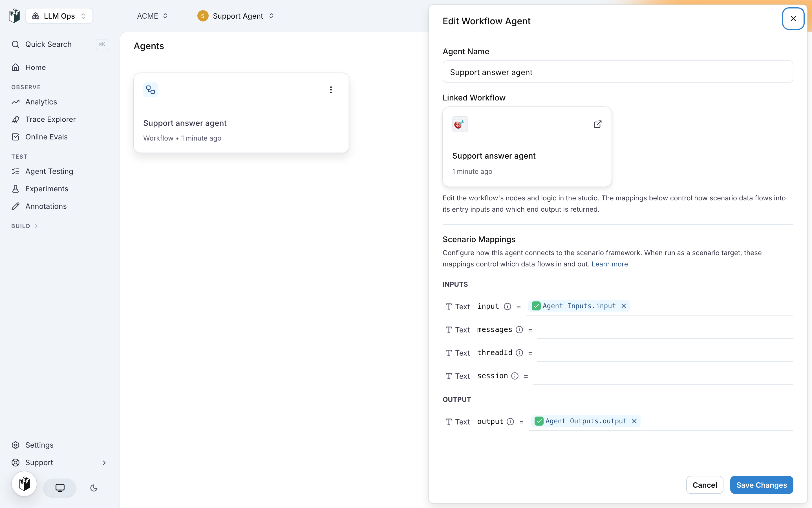Click the Linked Workflow card title
Image resolution: width=812 pixels, height=508 pixels.
494,156
